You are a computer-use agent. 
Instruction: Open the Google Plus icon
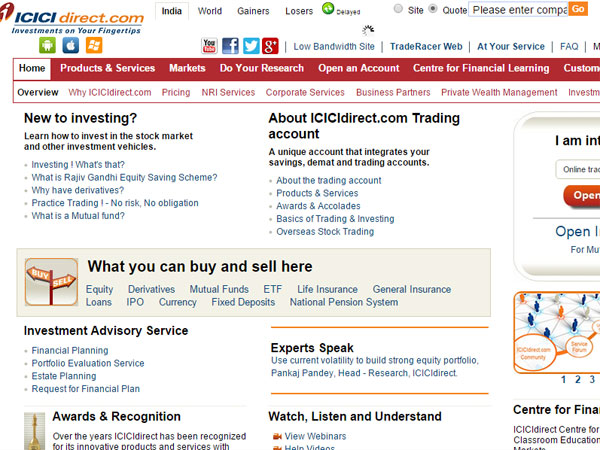click(270, 46)
